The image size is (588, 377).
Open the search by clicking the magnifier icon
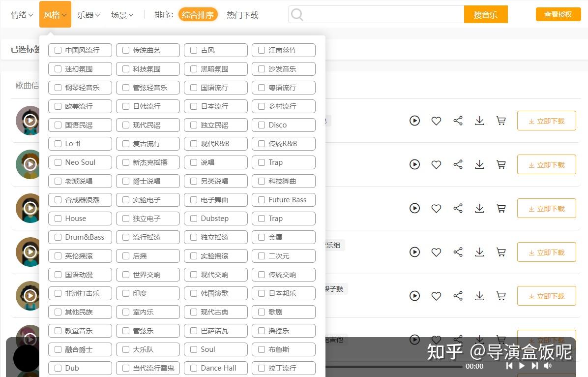coord(297,15)
